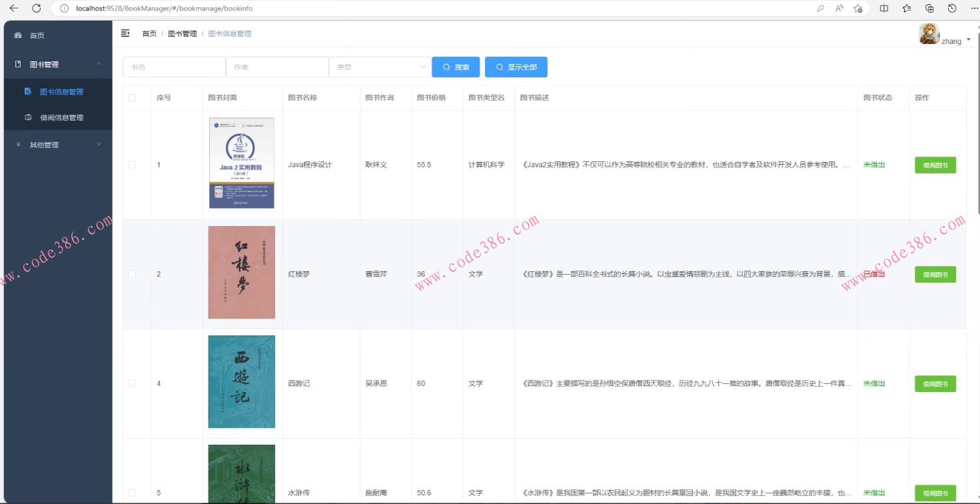Viewport: 980px width, 504px height.
Task: Toggle the select-all checkbox in the table header
Action: tap(131, 97)
